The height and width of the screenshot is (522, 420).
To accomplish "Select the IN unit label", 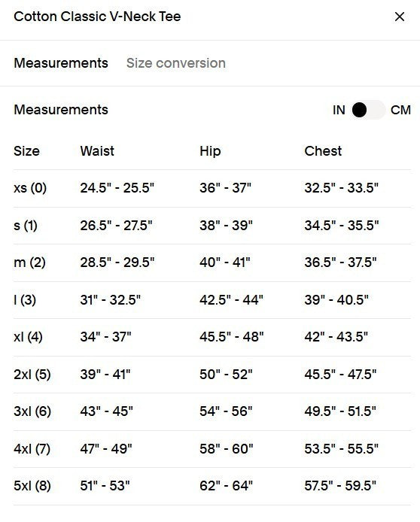I will (339, 110).
